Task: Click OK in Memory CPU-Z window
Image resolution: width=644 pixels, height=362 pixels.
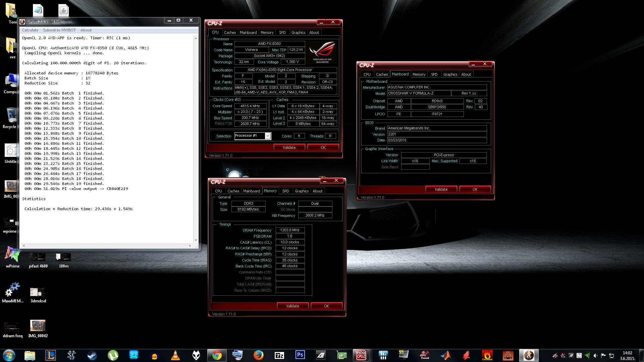Action: point(326,306)
